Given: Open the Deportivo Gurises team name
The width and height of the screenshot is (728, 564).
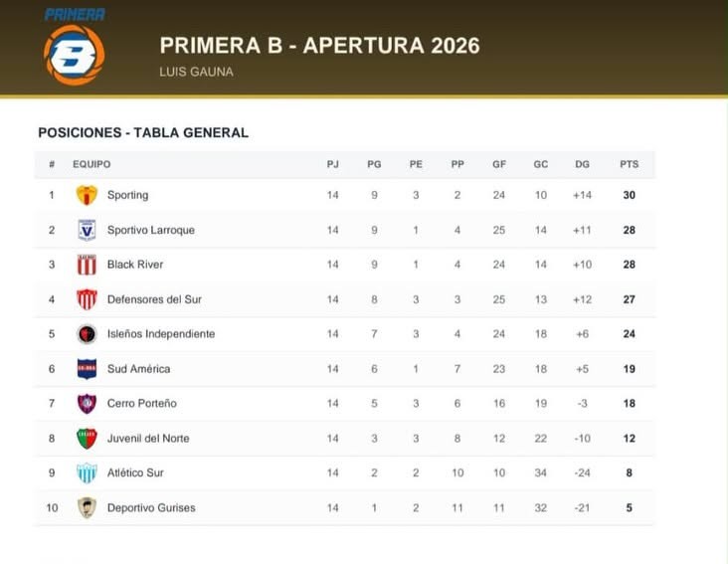Looking at the screenshot, I should click(151, 508).
